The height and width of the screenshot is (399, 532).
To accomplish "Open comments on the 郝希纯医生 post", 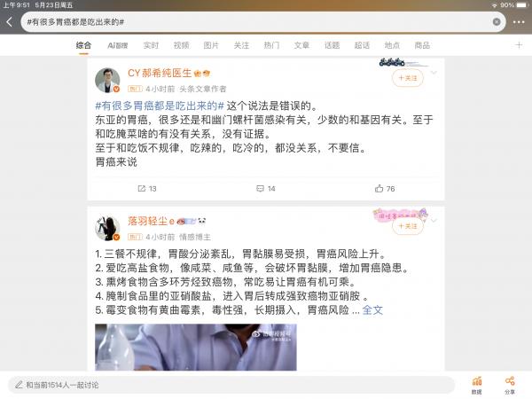I will coord(266,189).
